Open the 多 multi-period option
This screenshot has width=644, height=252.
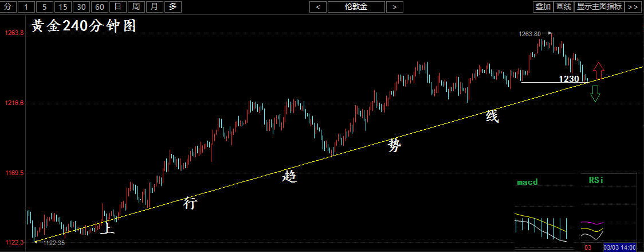[x=172, y=7]
